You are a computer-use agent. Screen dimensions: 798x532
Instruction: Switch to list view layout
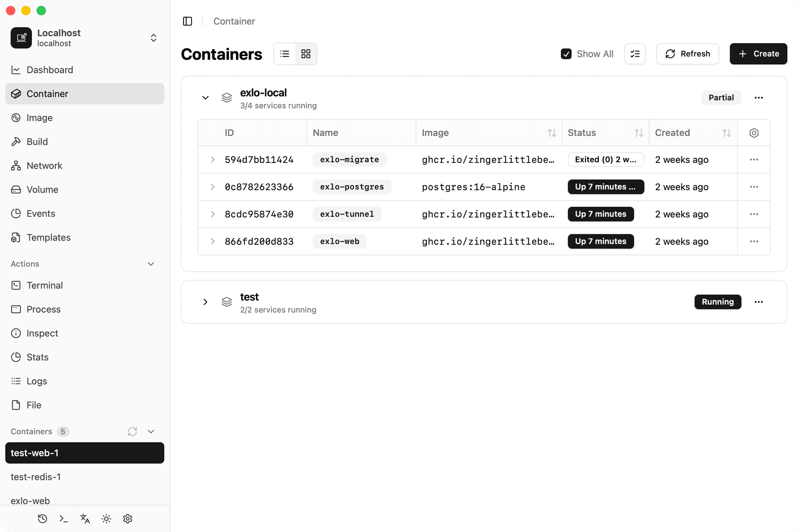click(x=284, y=54)
